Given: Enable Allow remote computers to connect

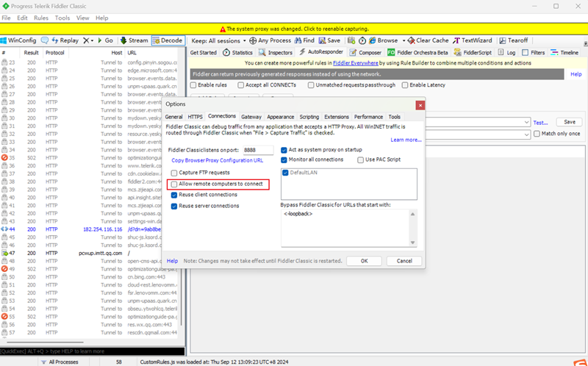Looking at the screenshot, I should pos(174,184).
